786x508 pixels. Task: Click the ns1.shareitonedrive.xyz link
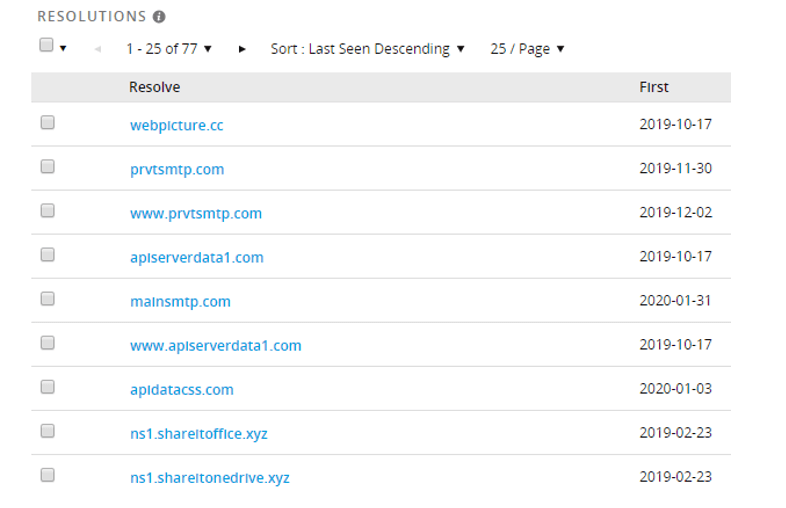pyautogui.click(x=209, y=477)
